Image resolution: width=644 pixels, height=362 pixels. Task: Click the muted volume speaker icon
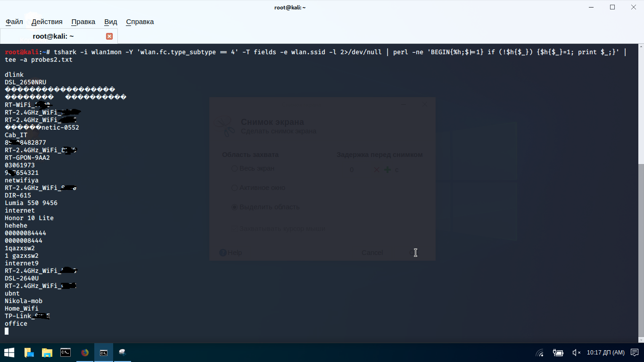pos(576,353)
